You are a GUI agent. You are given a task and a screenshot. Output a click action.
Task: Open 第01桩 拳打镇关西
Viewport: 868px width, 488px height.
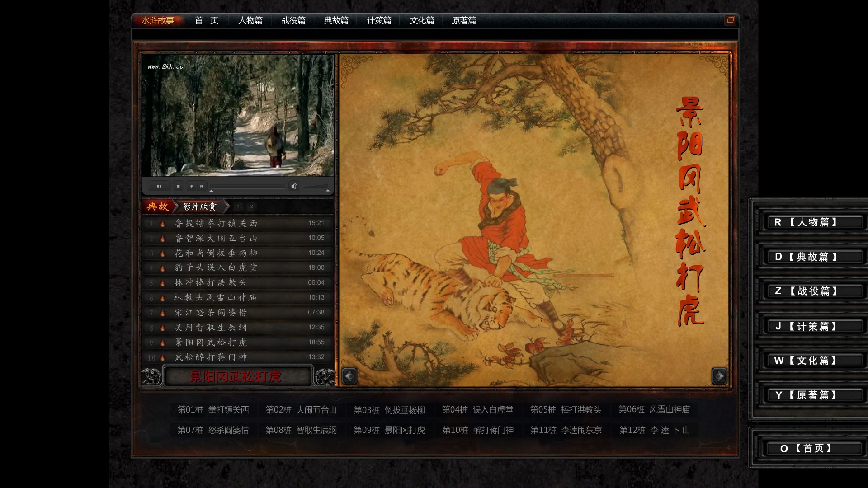pyautogui.click(x=213, y=410)
